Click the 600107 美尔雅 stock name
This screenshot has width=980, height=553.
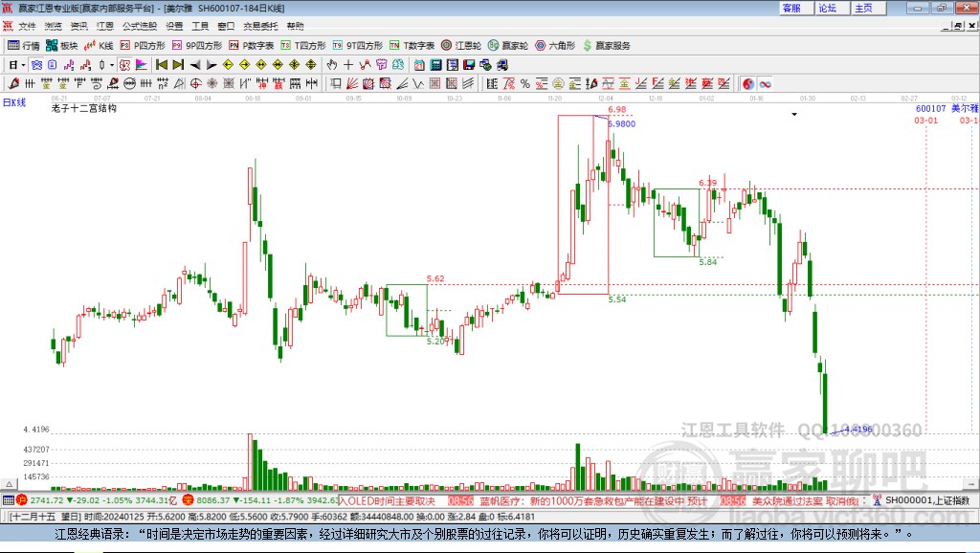point(947,109)
